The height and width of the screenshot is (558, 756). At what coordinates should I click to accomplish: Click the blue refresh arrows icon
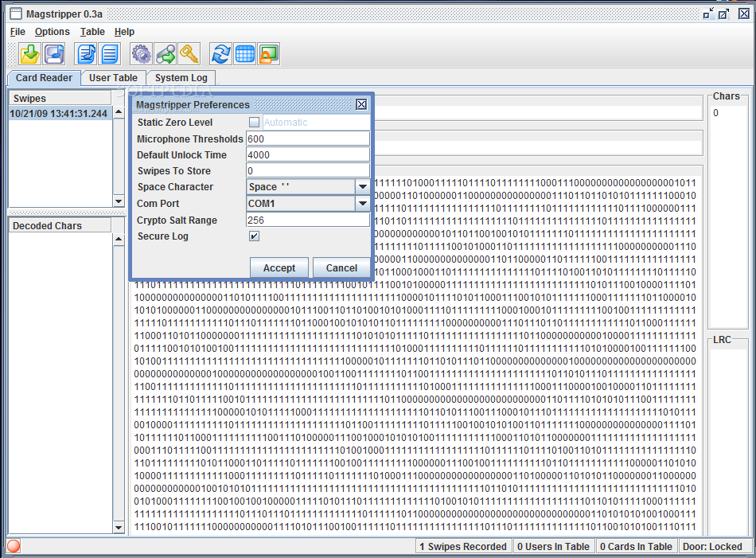tap(220, 53)
